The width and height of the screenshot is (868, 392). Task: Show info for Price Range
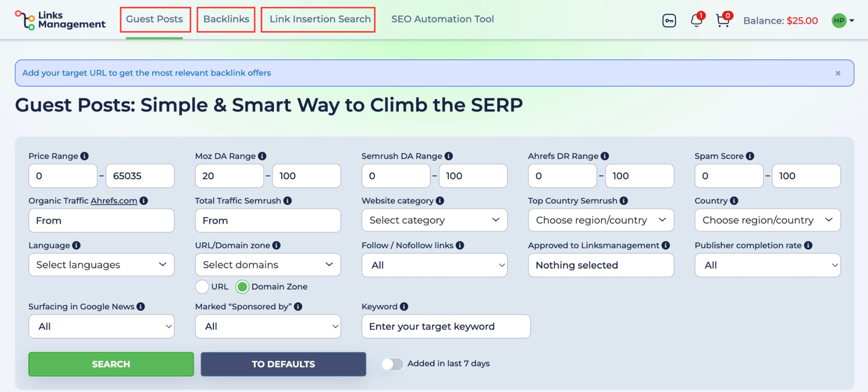point(85,156)
